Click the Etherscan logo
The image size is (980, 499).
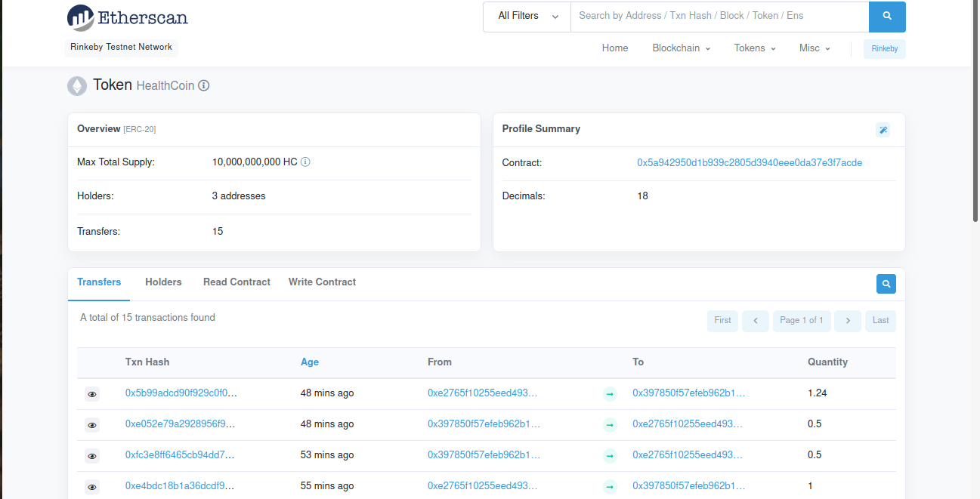pyautogui.click(x=127, y=17)
